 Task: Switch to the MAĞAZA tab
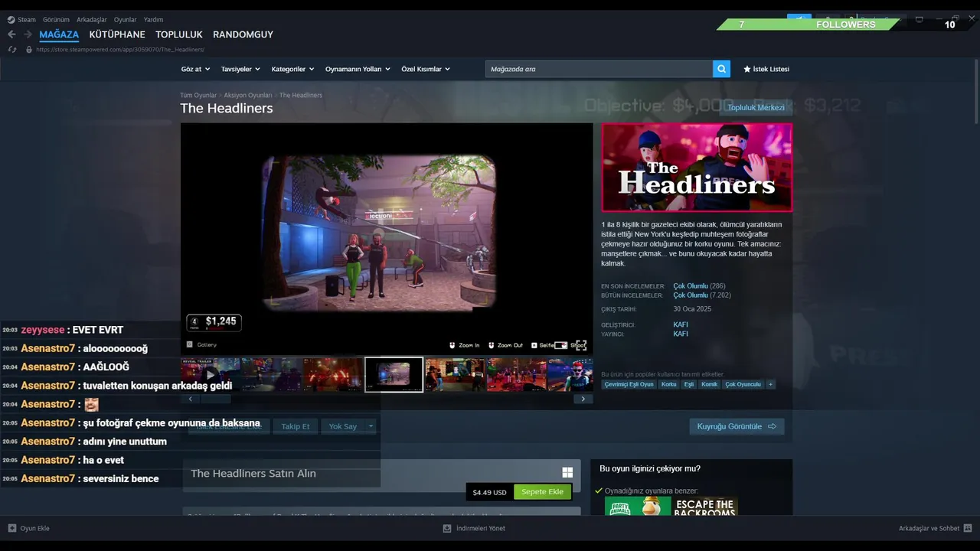[59, 34]
